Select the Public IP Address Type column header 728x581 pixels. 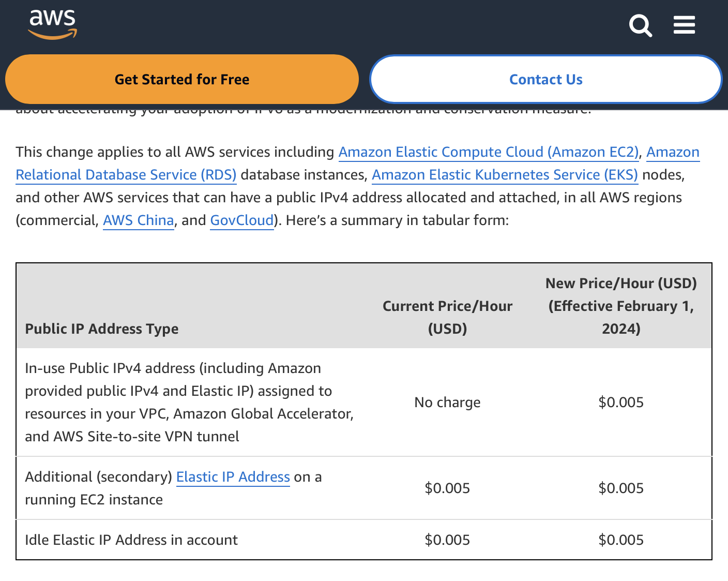pyautogui.click(x=102, y=329)
